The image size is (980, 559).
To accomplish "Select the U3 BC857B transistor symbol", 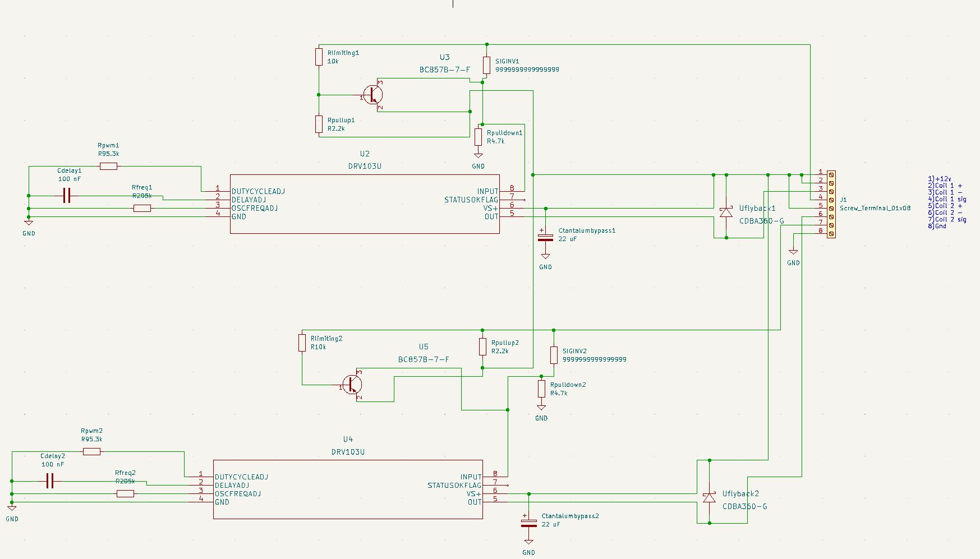I will click(372, 95).
